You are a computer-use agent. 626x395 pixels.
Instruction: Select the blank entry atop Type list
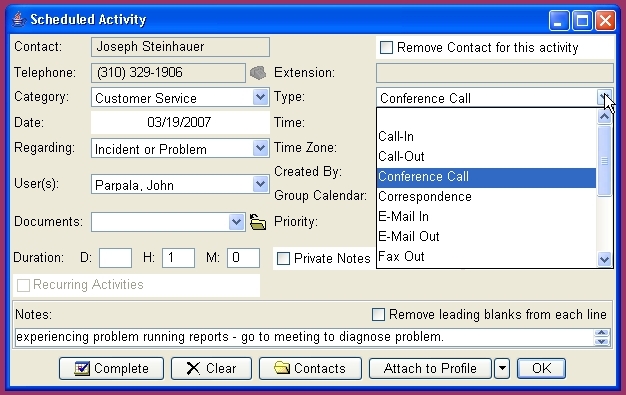486,118
